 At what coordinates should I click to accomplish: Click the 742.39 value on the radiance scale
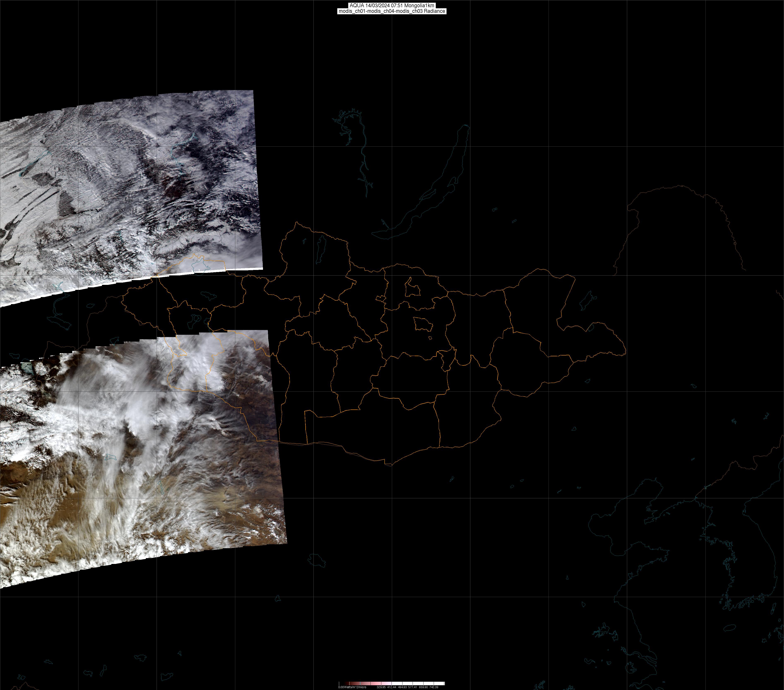(434, 687)
